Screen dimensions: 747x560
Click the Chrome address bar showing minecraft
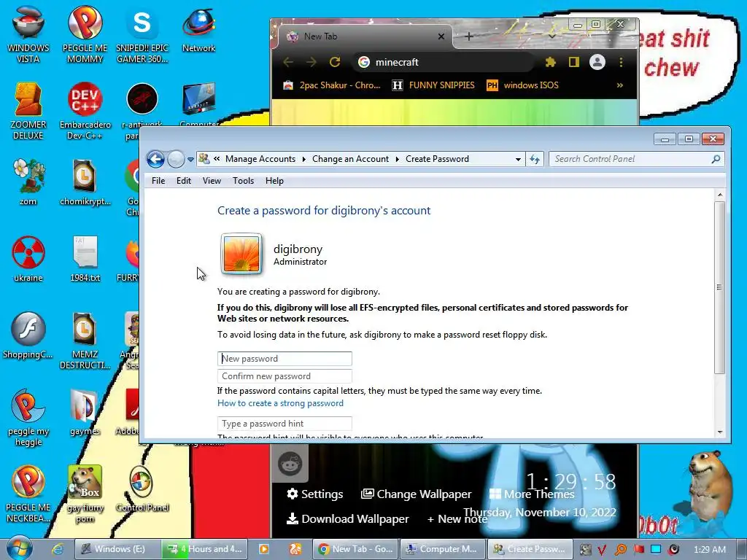pos(443,62)
